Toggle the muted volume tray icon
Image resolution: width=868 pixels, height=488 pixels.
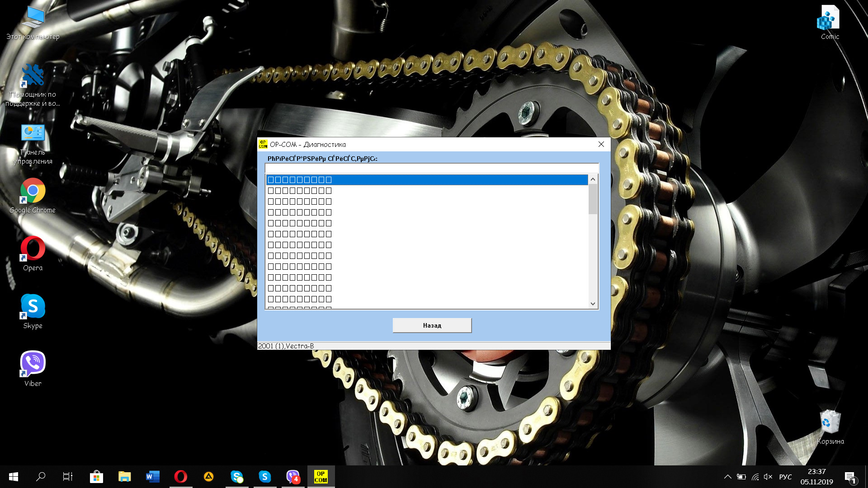(x=768, y=477)
